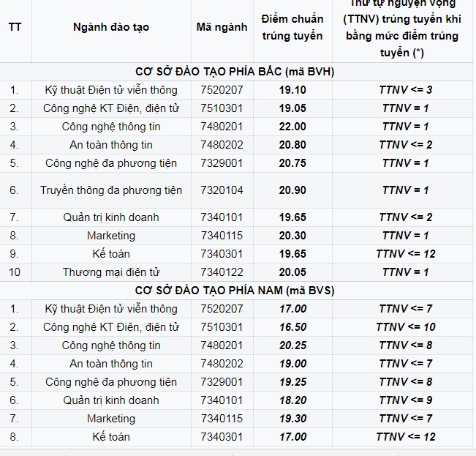Click the 'Truyền thông đa phương tiện' cell

(111, 190)
